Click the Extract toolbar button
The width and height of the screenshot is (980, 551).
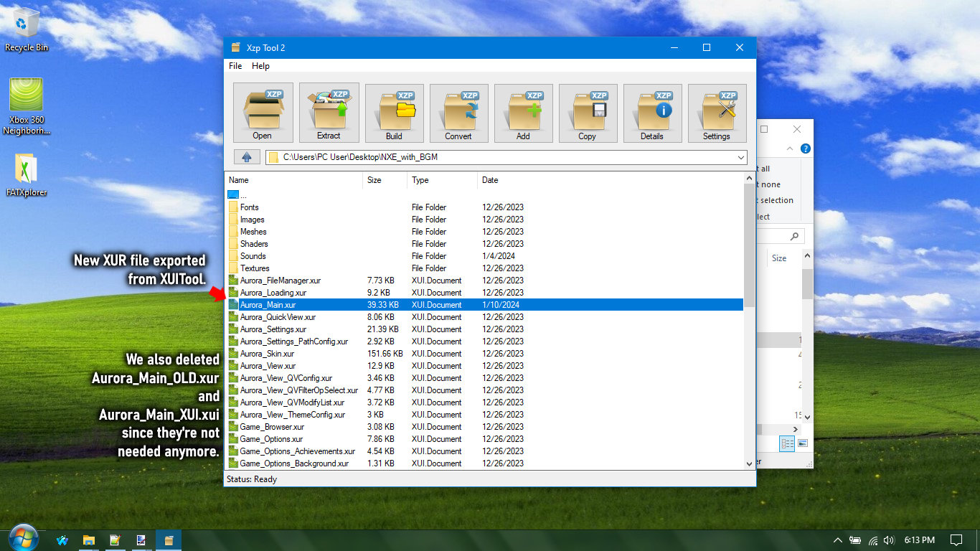pyautogui.click(x=329, y=112)
